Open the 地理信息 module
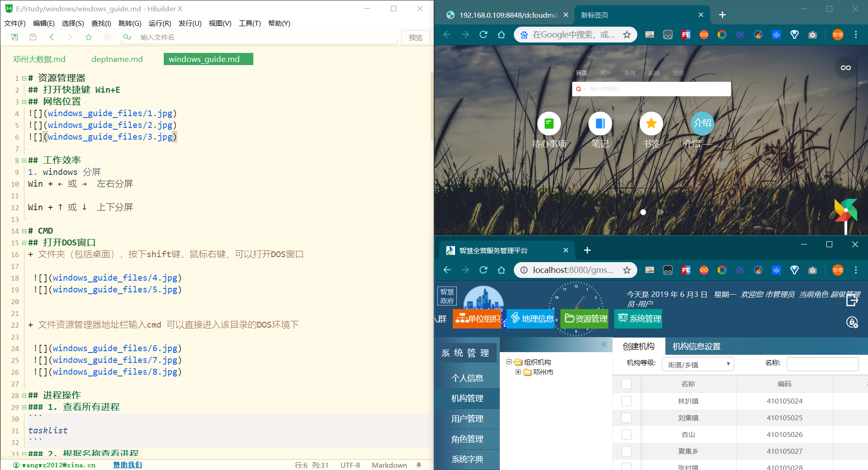The height and width of the screenshot is (470, 868). pos(531,319)
